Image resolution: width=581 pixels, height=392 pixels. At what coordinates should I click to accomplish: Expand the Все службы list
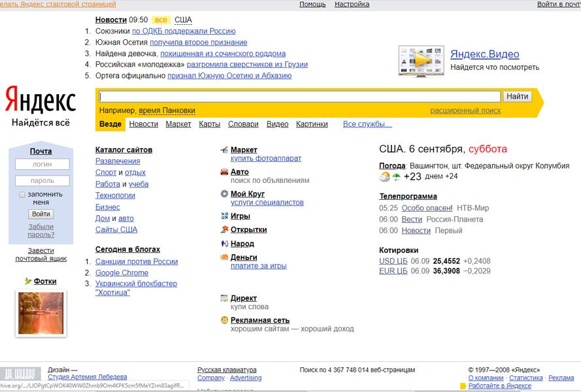coord(367,124)
